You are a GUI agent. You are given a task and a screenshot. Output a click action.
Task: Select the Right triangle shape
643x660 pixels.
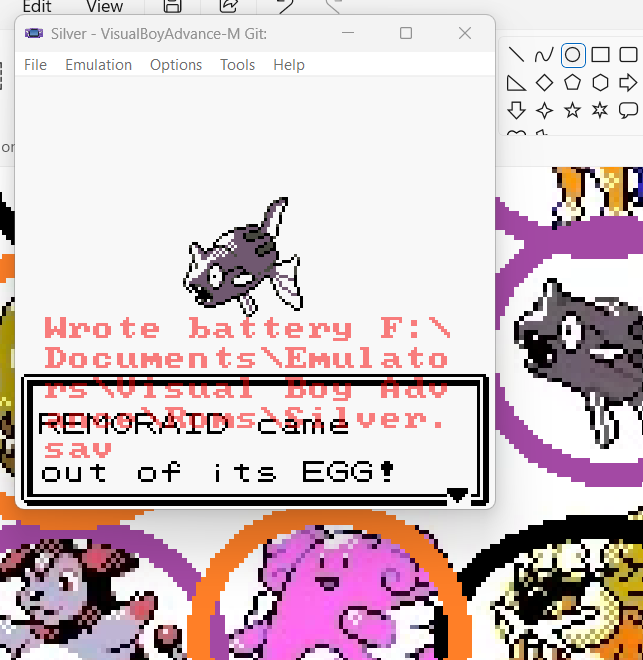[x=517, y=82]
